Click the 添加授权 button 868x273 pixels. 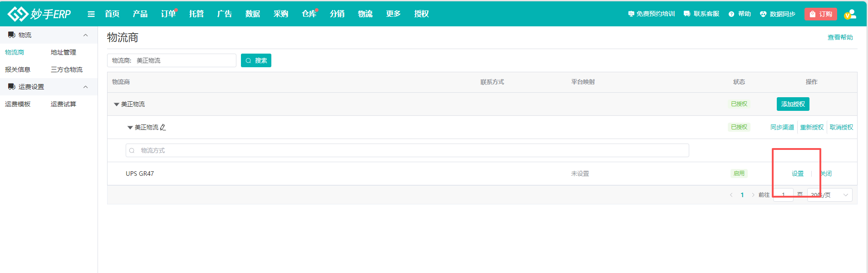pos(793,104)
